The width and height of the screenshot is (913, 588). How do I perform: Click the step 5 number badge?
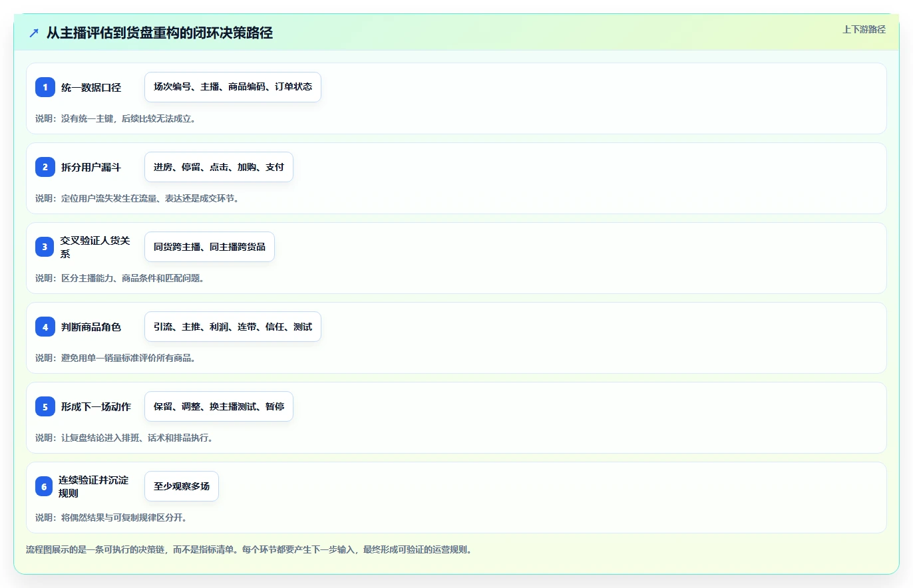tap(45, 406)
